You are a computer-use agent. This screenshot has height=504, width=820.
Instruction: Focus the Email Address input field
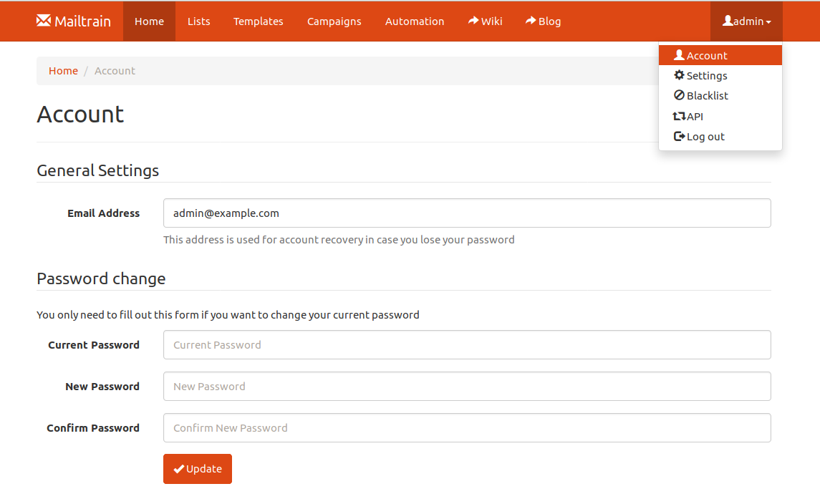(467, 213)
